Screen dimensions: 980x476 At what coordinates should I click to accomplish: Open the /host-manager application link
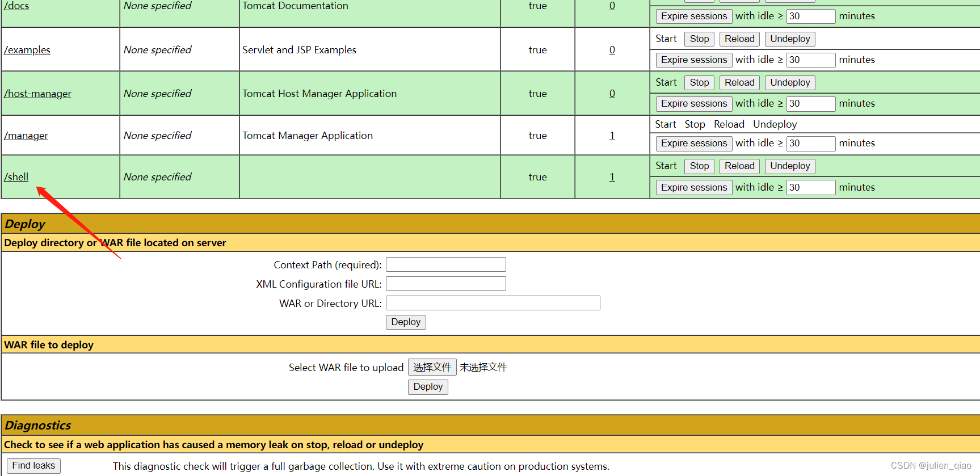pos(37,94)
